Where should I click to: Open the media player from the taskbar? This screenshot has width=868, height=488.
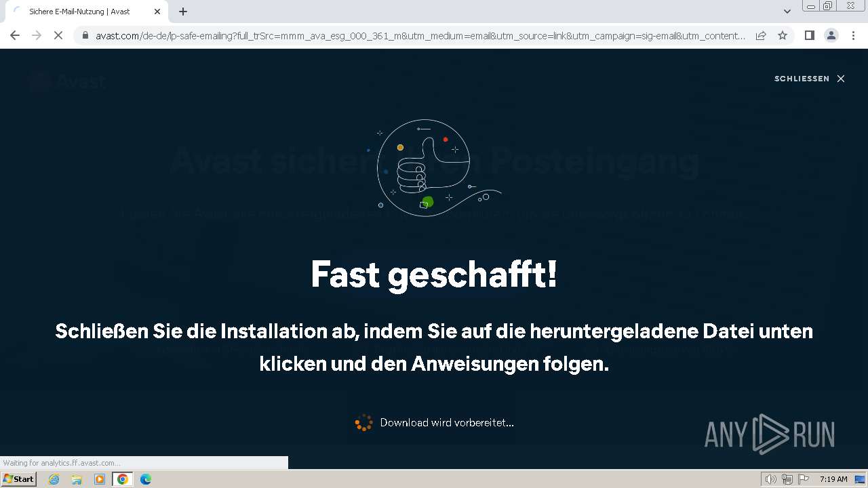(100, 479)
